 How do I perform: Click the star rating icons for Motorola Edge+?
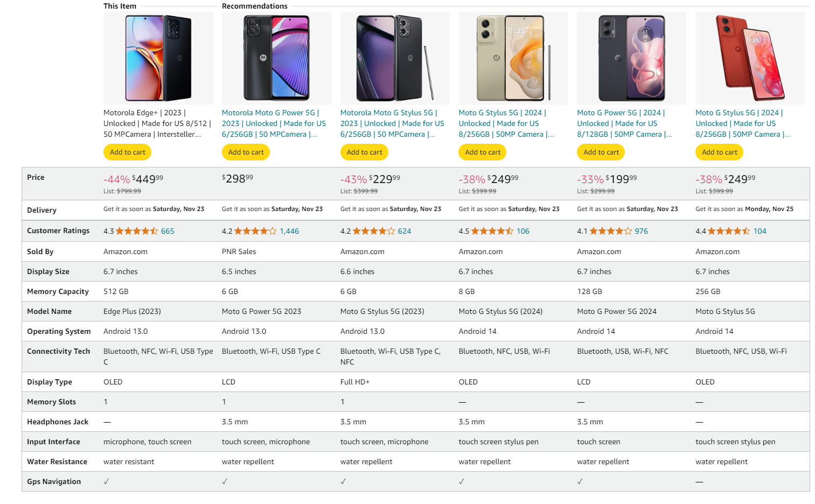tap(137, 231)
